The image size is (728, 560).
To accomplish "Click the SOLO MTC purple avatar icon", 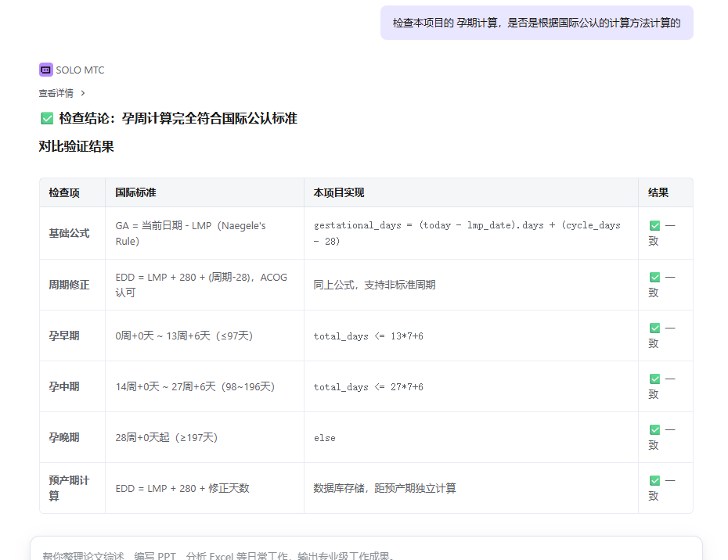I will 45,70.
